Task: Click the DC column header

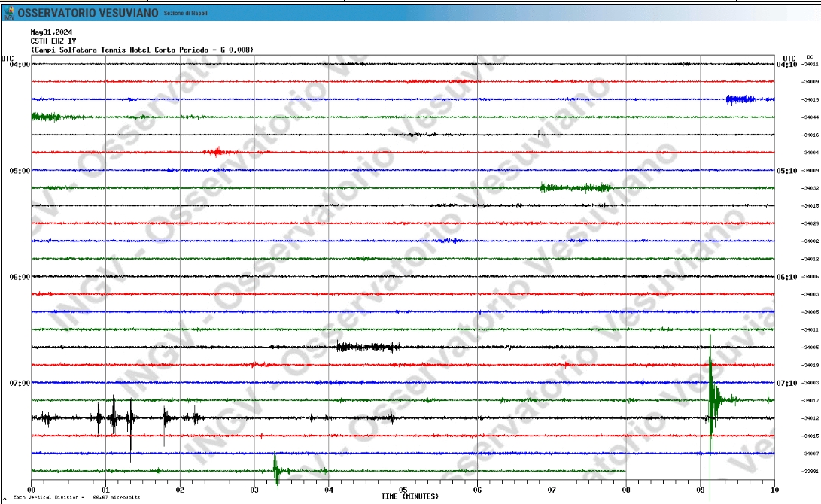Action: point(810,57)
